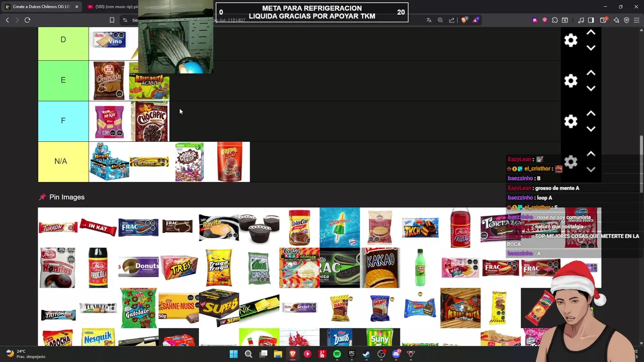This screenshot has width=644, height=362.
Task: Switch to the YouTube rom music rip tab
Action: [x=112, y=7]
